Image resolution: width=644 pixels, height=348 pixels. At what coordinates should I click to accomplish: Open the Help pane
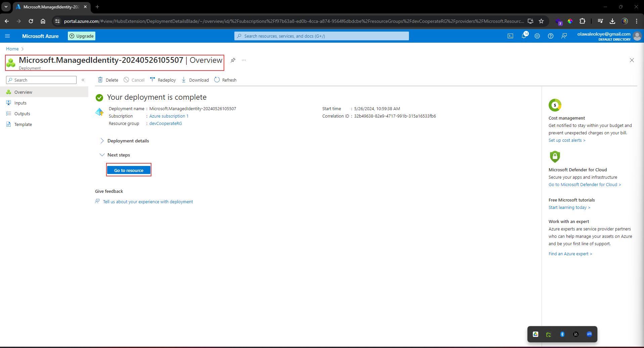[x=550, y=36]
